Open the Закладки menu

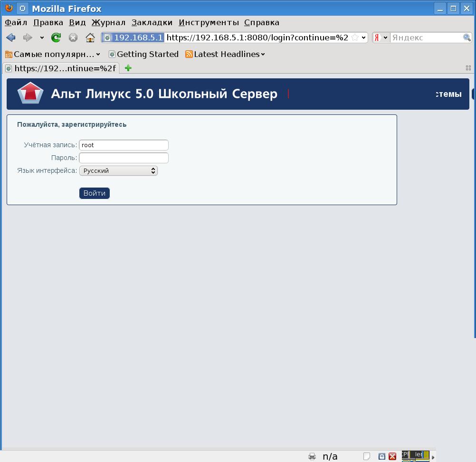pyautogui.click(x=152, y=22)
